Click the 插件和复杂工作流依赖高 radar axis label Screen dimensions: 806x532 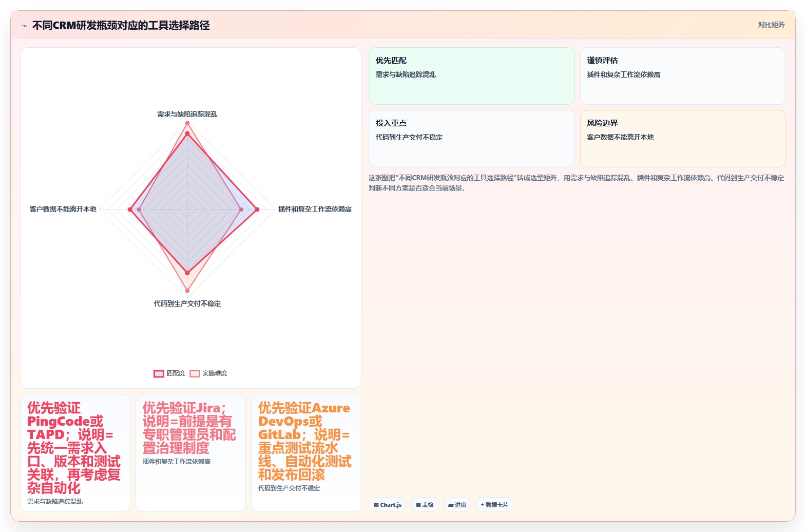click(315, 209)
